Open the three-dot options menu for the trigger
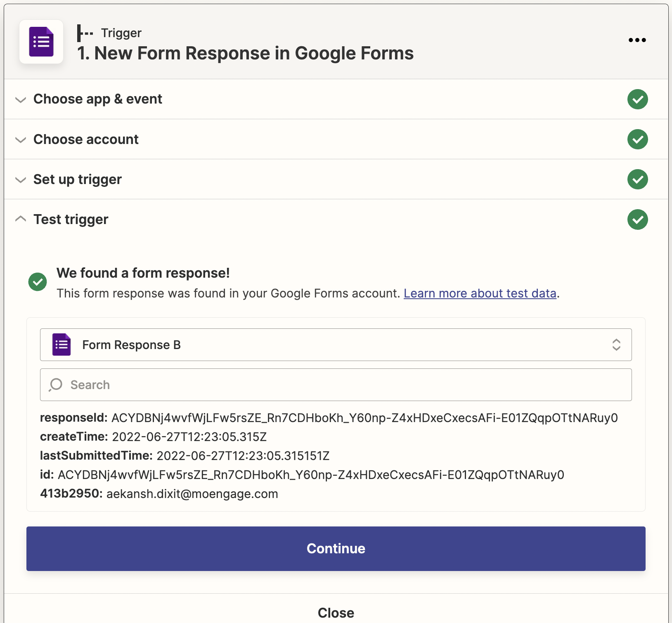 point(637,40)
